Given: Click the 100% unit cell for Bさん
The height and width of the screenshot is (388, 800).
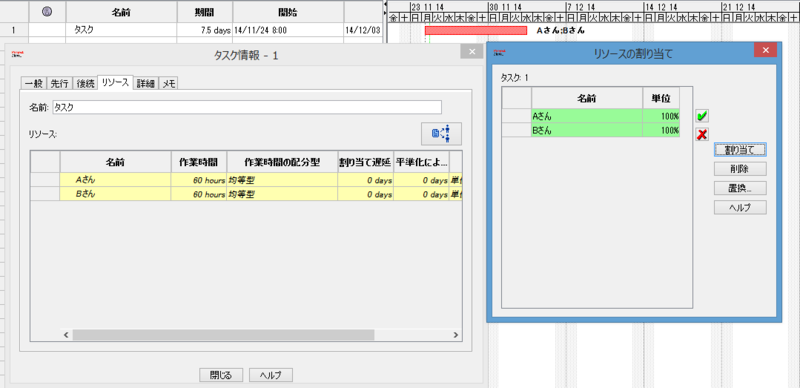Looking at the screenshot, I should point(661,130).
